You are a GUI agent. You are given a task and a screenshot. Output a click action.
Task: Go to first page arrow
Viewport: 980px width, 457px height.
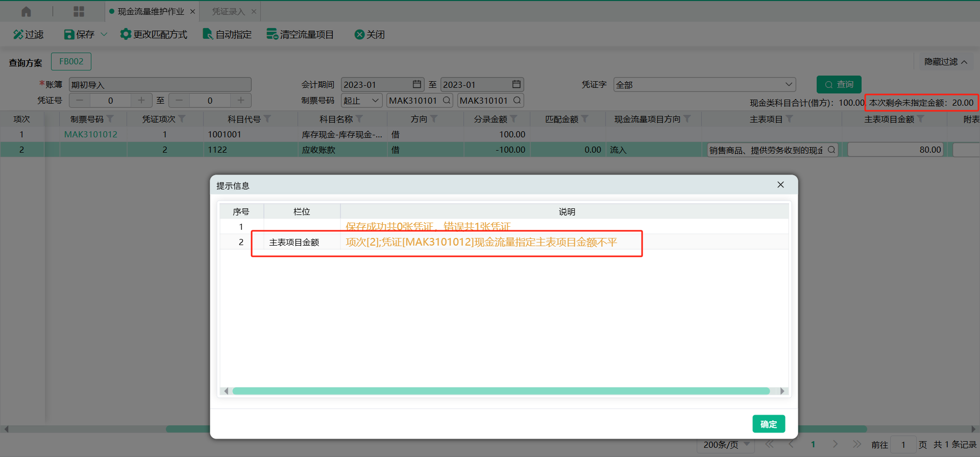point(770,444)
